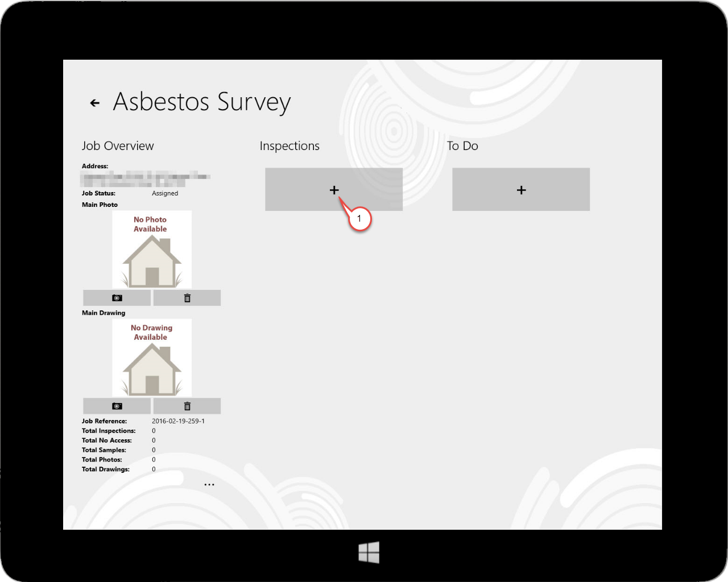The image size is (728, 582).
Task: Select the Job Reference value 2016-02-19-259-1
Action: 179,421
